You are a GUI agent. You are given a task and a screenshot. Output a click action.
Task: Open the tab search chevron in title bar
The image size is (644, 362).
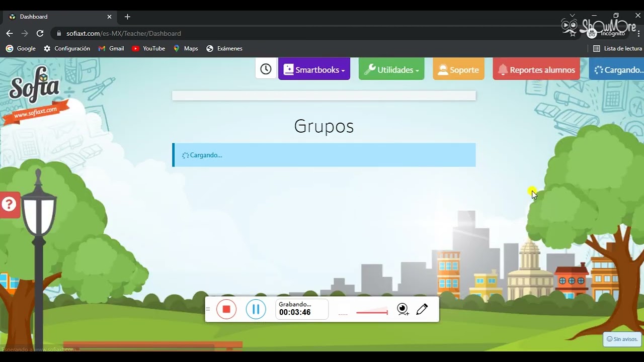point(572,16)
